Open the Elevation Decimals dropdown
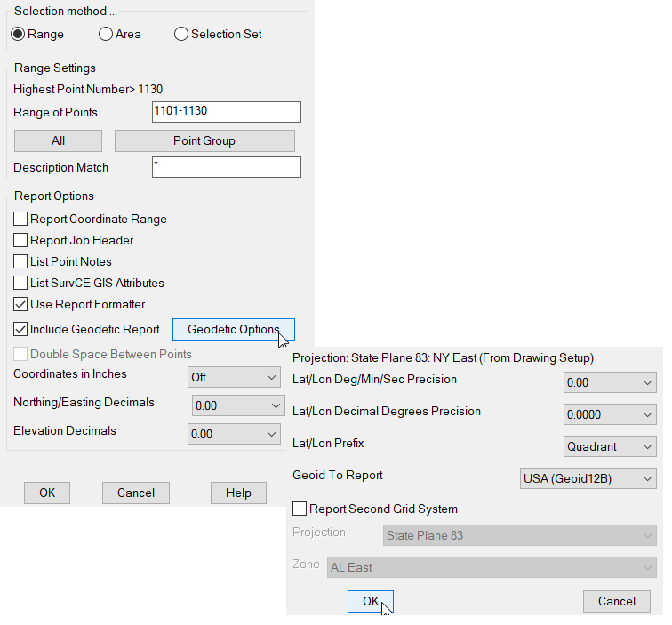The width and height of the screenshot is (672, 625). [x=234, y=434]
